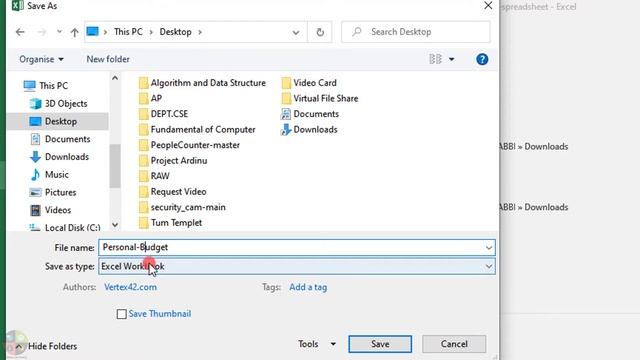Select PeopleCounter-master folder
Image resolution: width=640 pixels, height=360 pixels.
click(189, 145)
